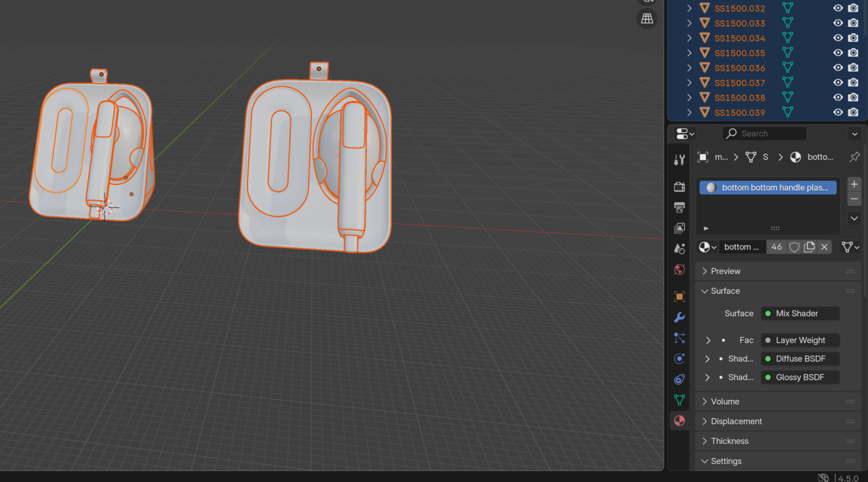Open the Scene properties tab
This screenshot has height=482, width=868.
pyautogui.click(x=679, y=249)
